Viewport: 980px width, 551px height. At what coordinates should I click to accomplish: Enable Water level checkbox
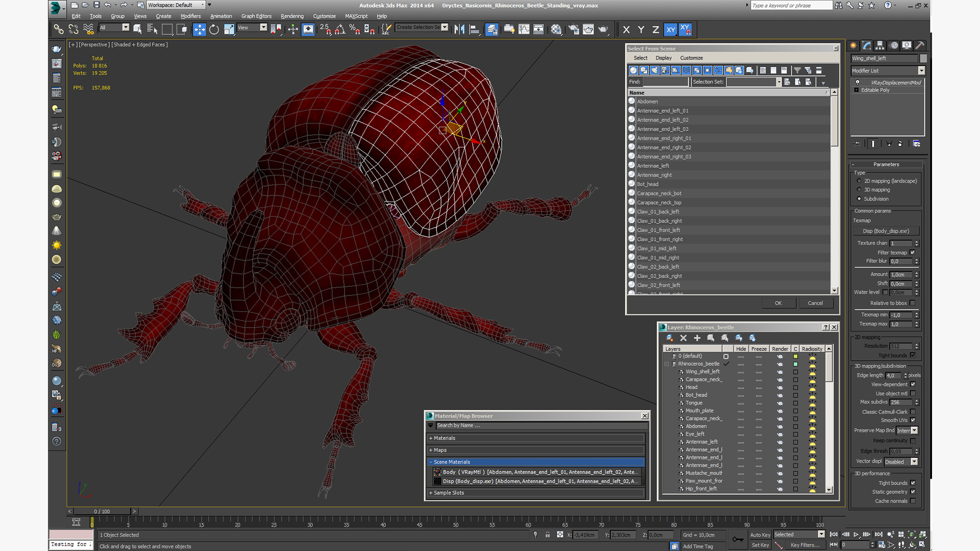click(x=885, y=292)
